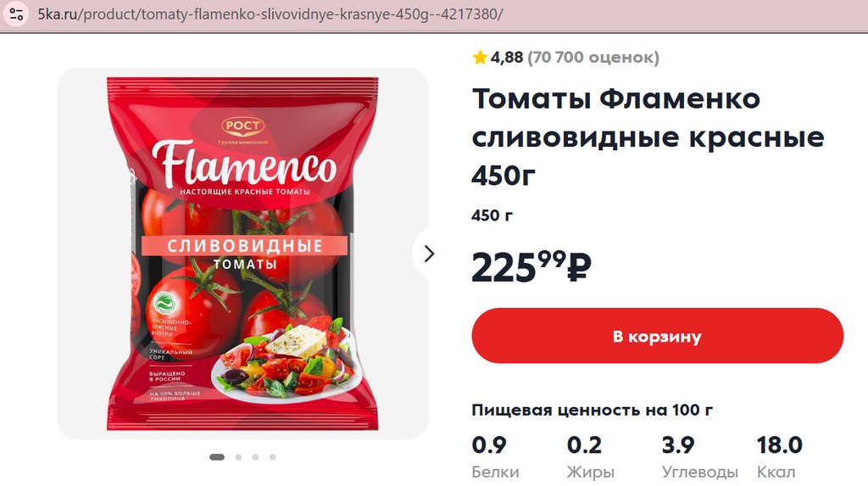This screenshot has width=868, height=486.
Task: Click the Flamenco tomatoes product photo
Action: pyautogui.click(x=242, y=254)
